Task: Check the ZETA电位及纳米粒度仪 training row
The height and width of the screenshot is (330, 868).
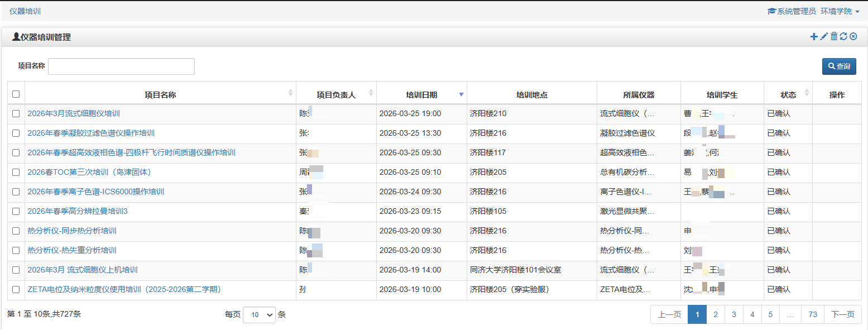Action: (x=16, y=290)
